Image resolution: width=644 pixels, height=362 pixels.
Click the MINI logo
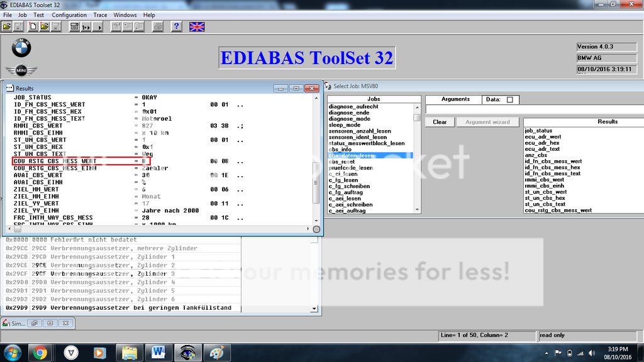click(21, 70)
